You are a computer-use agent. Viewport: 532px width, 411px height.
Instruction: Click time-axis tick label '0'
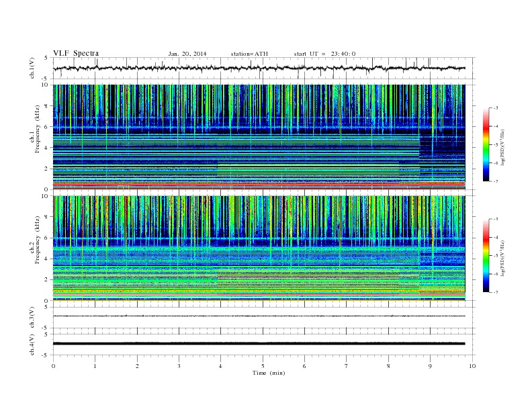[53, 366]
